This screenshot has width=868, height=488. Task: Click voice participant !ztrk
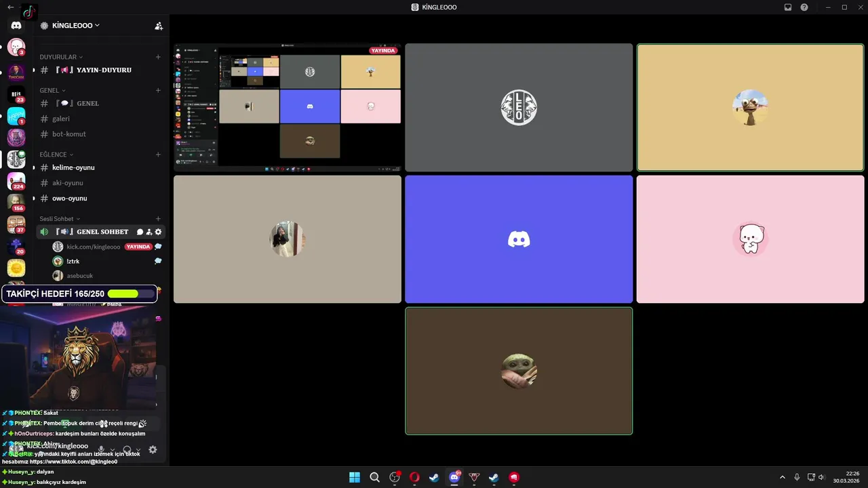point(73,262)
